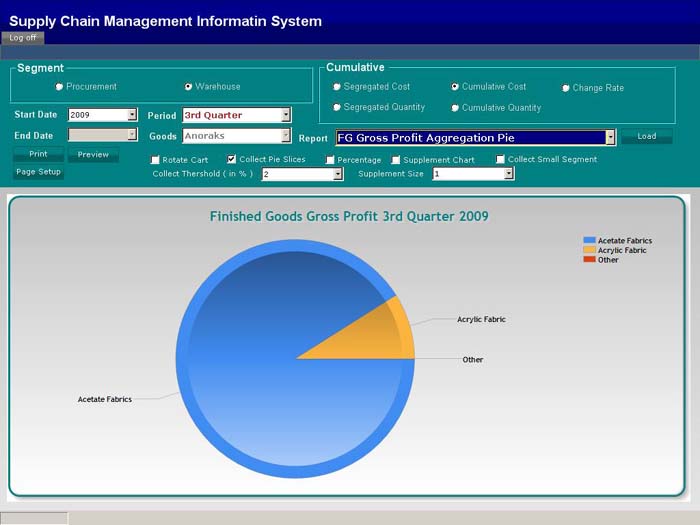Image resolution: width=700 pixels, height=525 pixels.
Task: Open the Collect Threshold dropdown
Action: (x=338, y=174)
